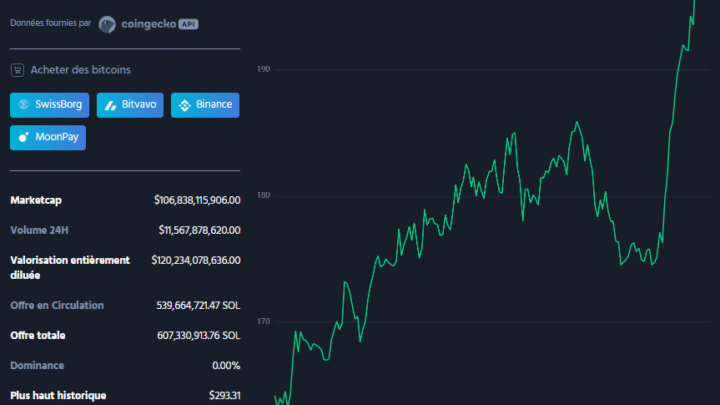Viewport: 720px width, 405px height.
Task: Click the 'Données fournies par' label
Action: point(51,23)
